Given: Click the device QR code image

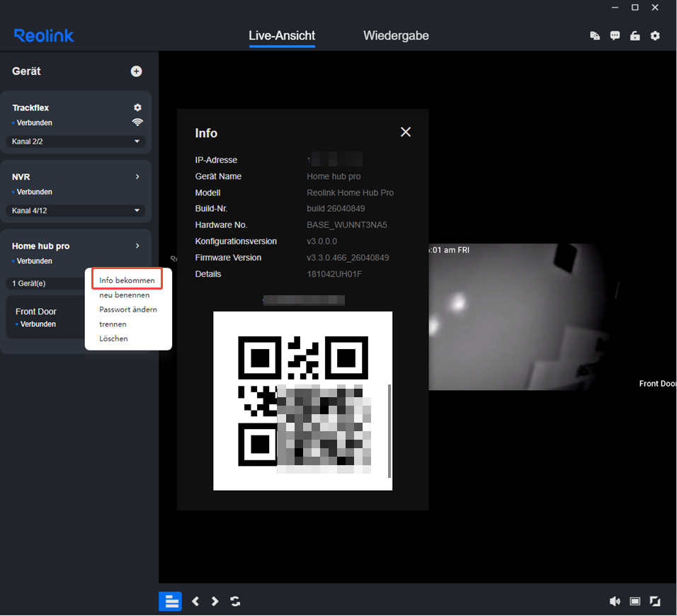Looking at the screenshot, I should tap(302, 401).
